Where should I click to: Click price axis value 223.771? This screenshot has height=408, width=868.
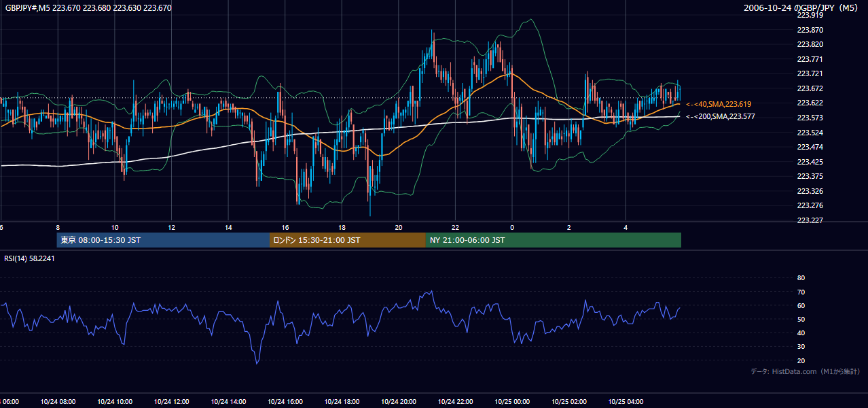click(x=810, y=59)
